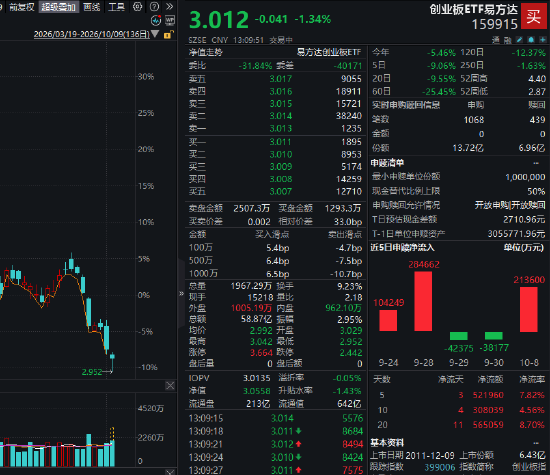
Task: Click the 20-day net inflow 565059
Action: 488,425
